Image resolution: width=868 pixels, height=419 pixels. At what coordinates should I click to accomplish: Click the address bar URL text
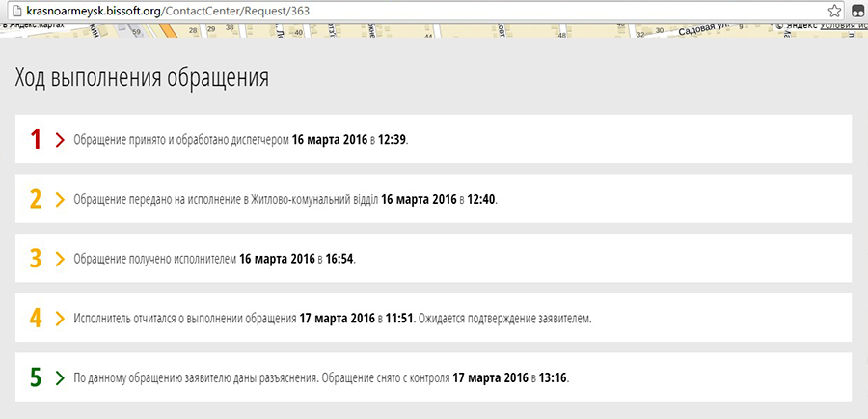pos(170,10)
